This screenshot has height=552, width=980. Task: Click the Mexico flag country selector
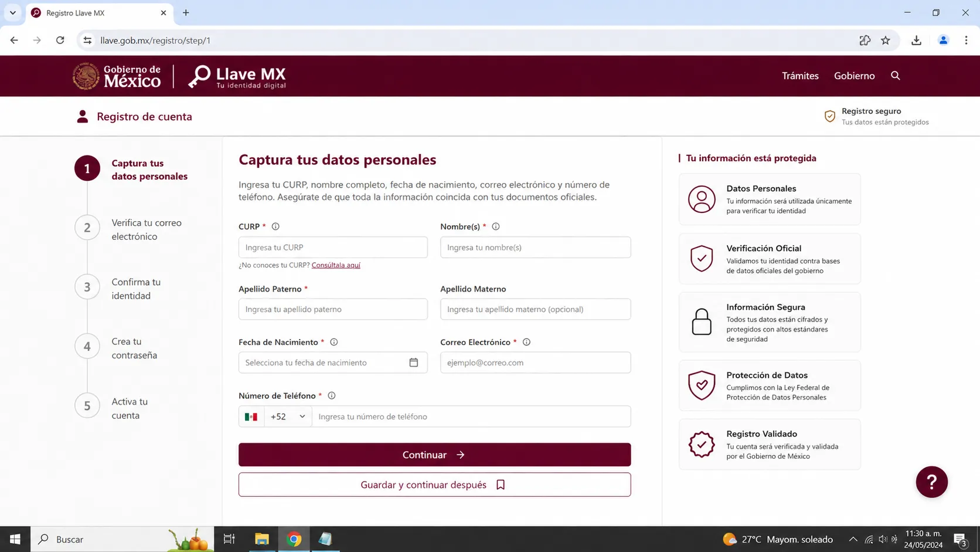click(x=251, y=416)
